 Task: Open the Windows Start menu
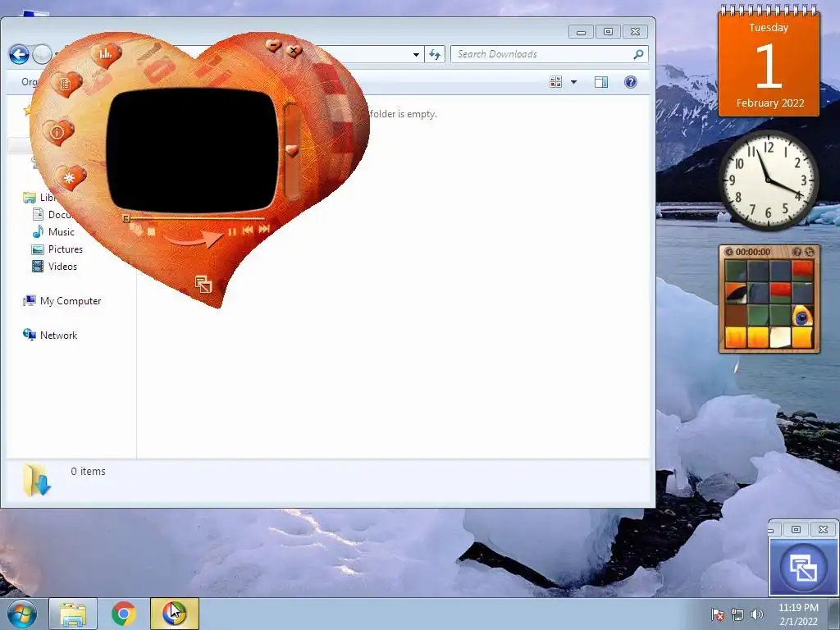point(22,614)
